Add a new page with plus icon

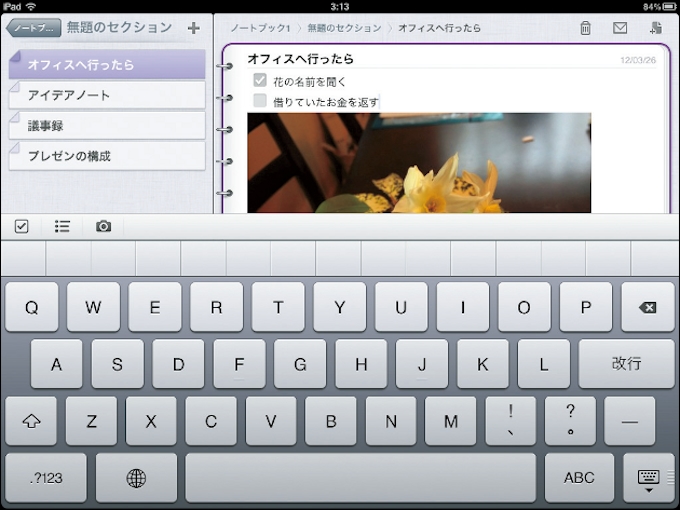[193, 28]
